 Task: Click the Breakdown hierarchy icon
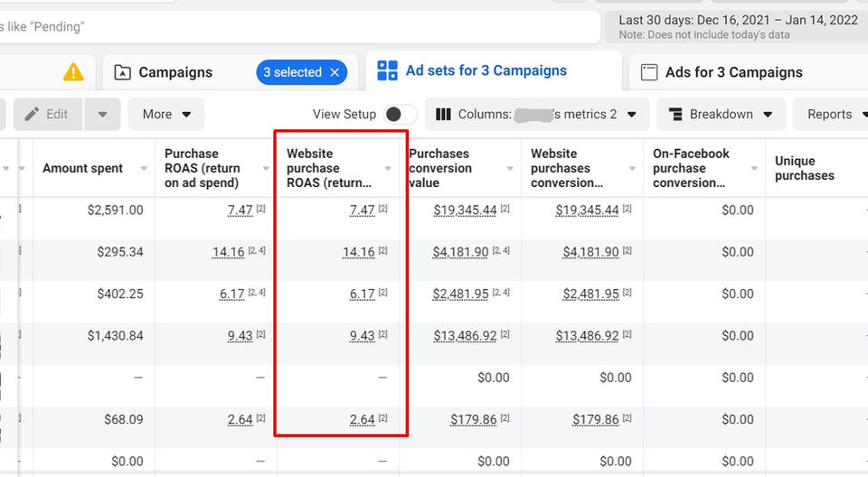(x=675, y=115)
